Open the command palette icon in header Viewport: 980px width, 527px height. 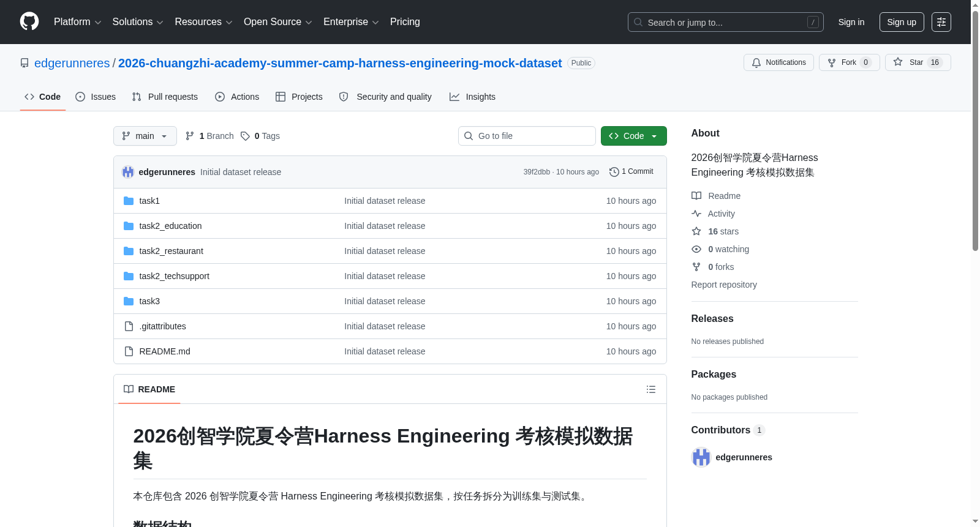(x=941, y=22)
